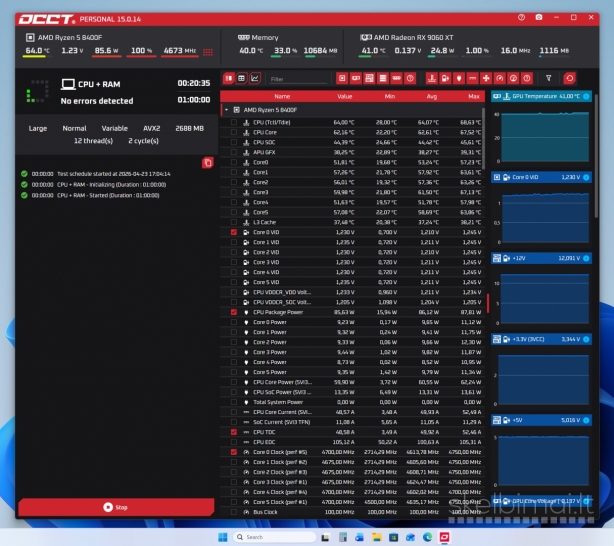Click the sensor table vertical scrollbar
The width and height of the screenshot is (614, 546).
pos(483,139)
